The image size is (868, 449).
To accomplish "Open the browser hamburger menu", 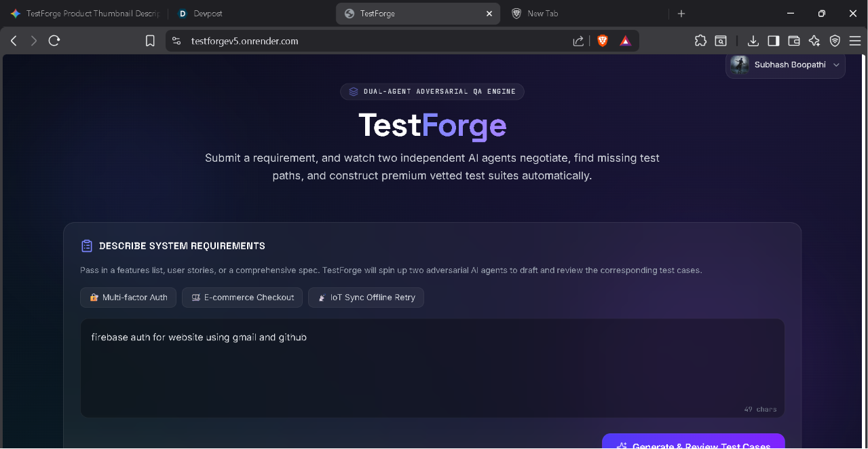I will 854,41.
